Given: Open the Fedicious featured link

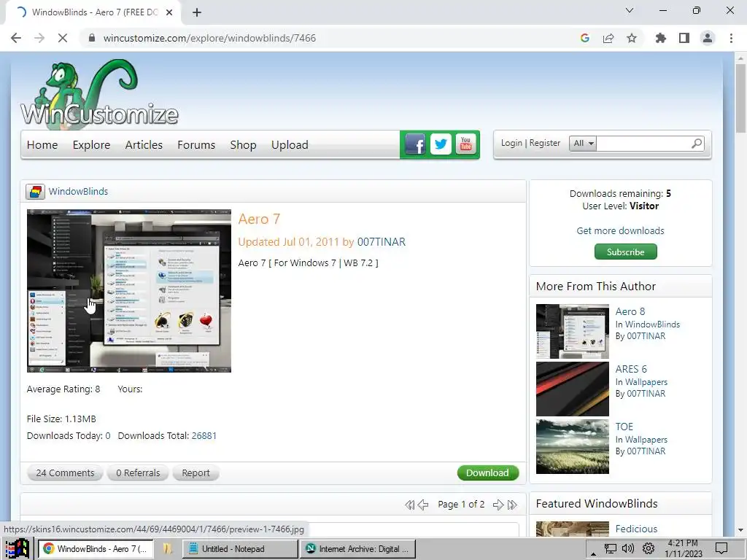Looking at the screenshot, I should click(x=636, y=529).
